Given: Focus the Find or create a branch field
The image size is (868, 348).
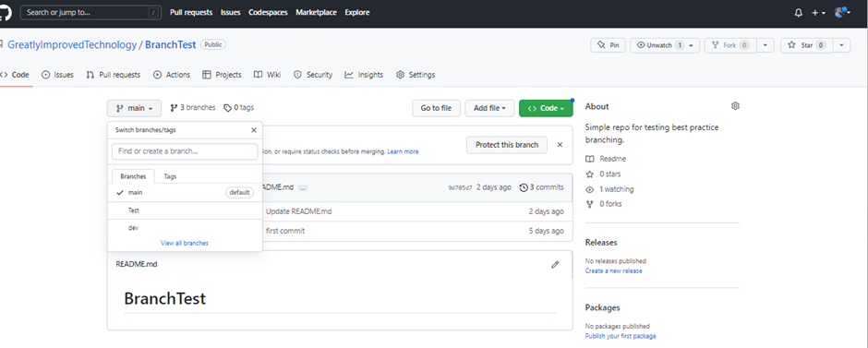Looking at the screenshot, I should point(185,151).
